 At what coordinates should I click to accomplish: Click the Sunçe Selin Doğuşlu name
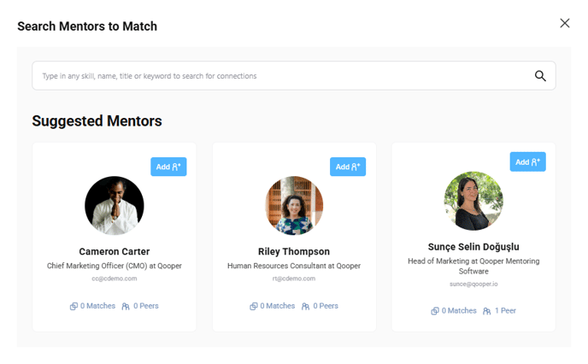click(x=473, y=246)
